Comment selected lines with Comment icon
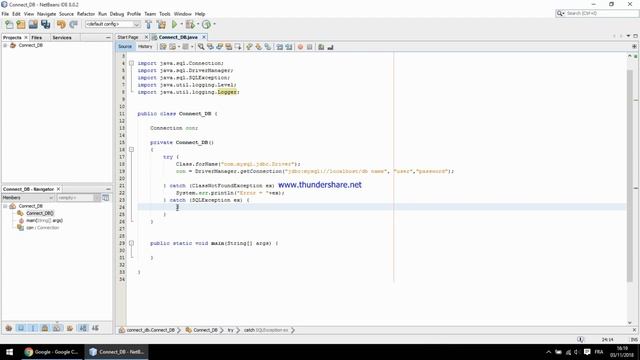Image resolution: width=640 pixels, height=360 pixels. click(x=321, y=47)
